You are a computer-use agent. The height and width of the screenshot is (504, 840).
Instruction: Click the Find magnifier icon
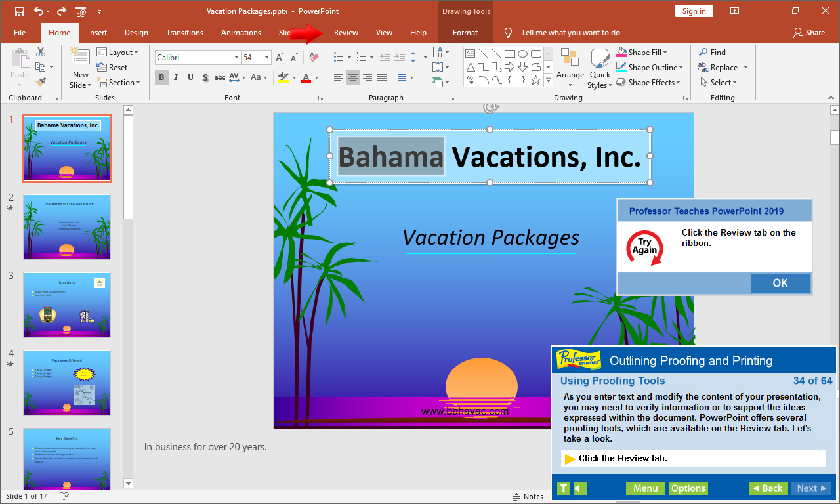click(703, 52)
